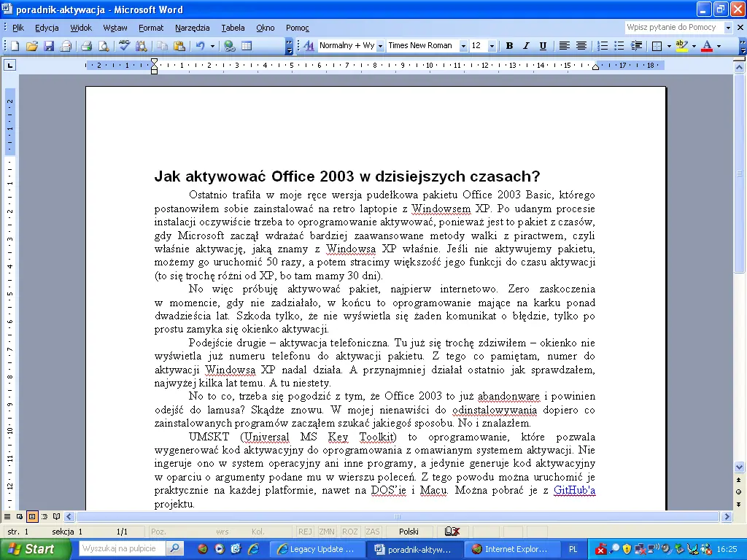Open print preview

click(x=102, y=45)
